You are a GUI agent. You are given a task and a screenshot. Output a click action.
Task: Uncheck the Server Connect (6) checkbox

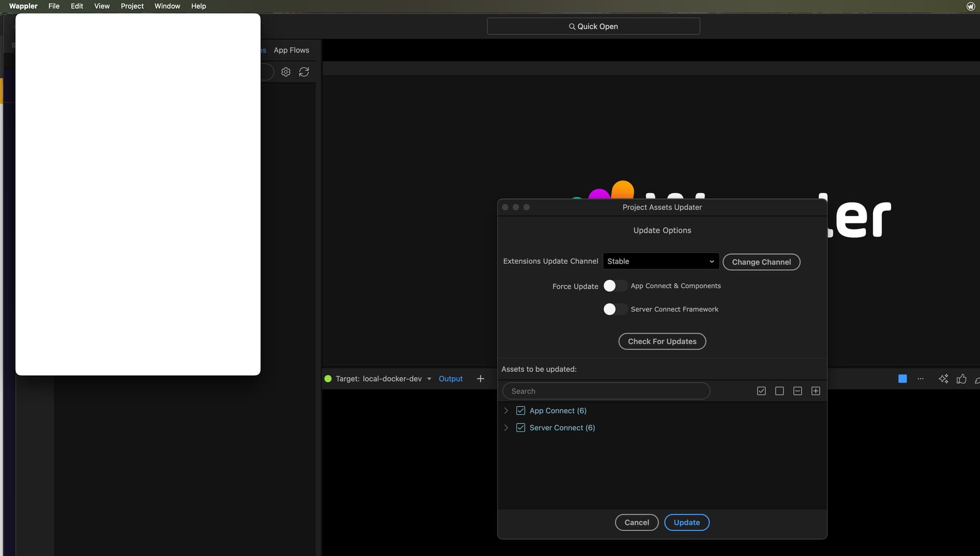pos(521,427)
